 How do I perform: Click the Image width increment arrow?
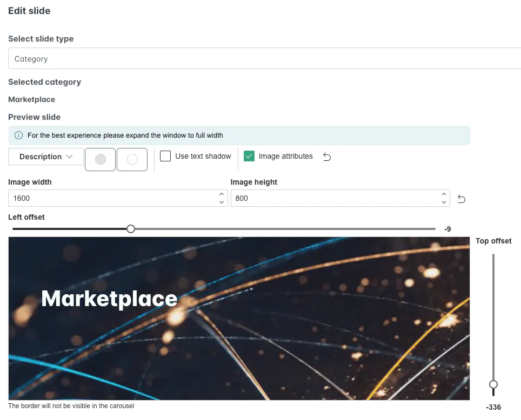point(221,195)
